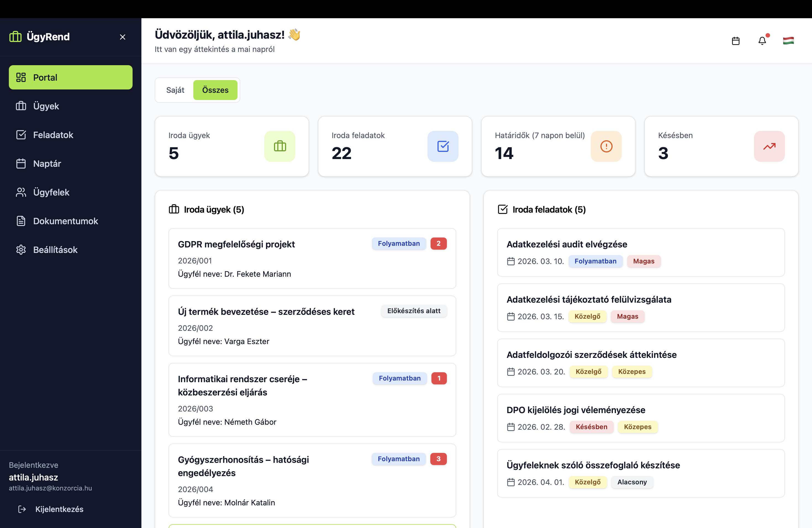This screenshot has width=812, height=528.
Task: Click green briefcase icon in Iroda ügyek card
Action: coord(280,146)
